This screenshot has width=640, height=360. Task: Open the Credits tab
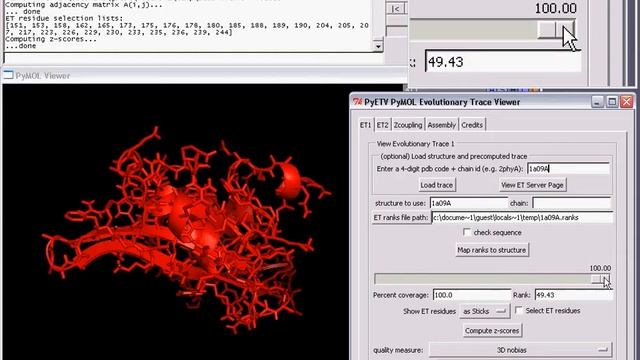tap(472, 125)
